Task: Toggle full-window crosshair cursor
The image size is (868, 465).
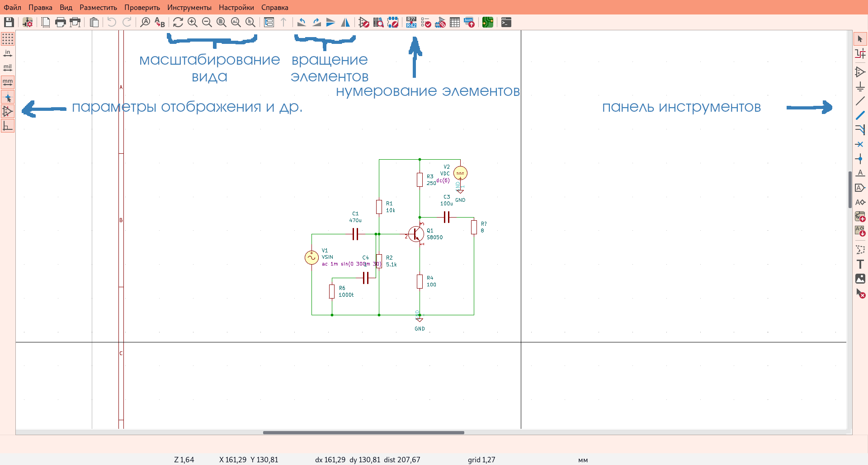Action: (8, 97)
